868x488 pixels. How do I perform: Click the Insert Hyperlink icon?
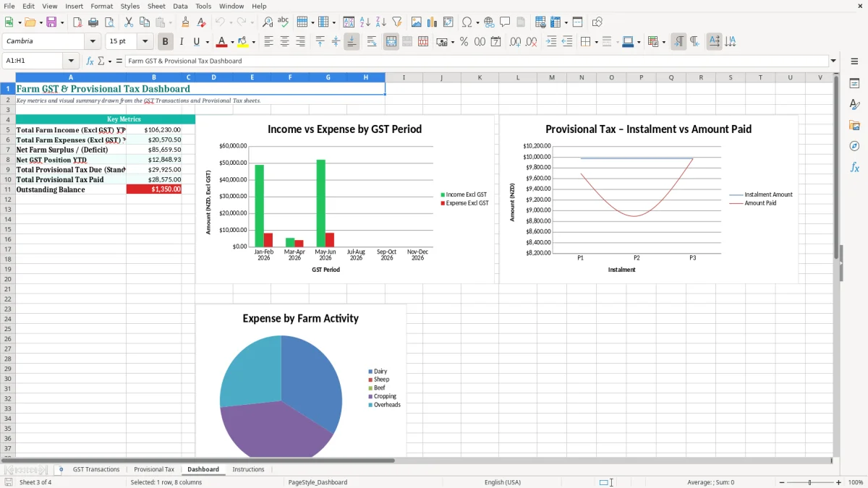(489, 22)
